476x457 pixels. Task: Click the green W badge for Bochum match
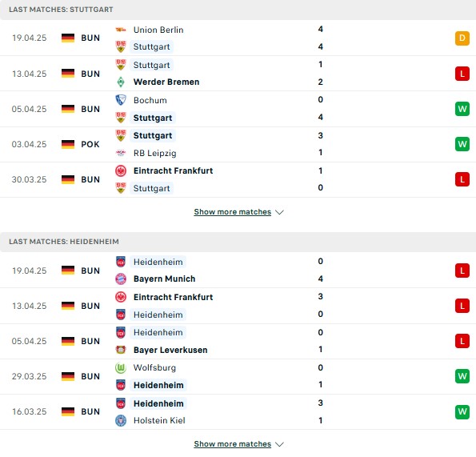click(x=462, y=109)
